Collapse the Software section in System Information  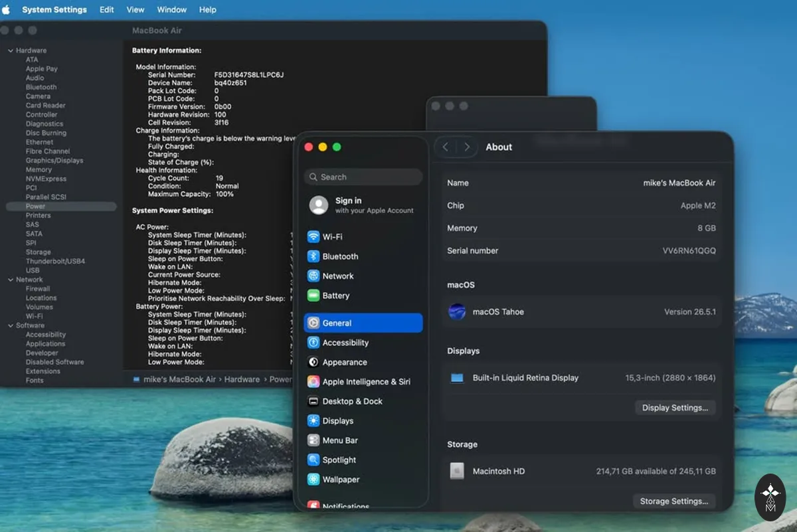[x=11, y=325]
